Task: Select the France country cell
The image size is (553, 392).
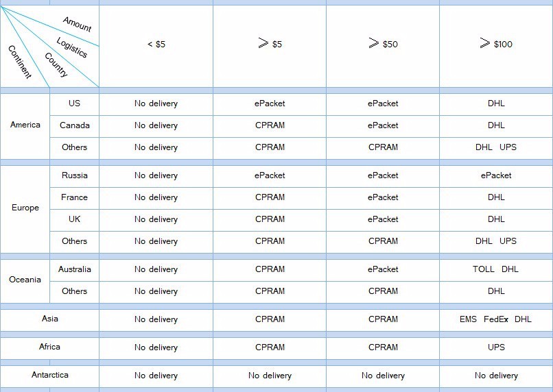Action: point(74,197)
